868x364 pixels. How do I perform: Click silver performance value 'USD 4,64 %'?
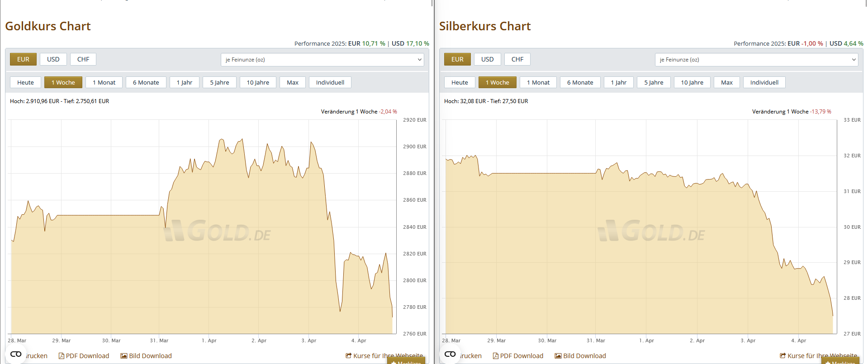[x=846, y=43]
